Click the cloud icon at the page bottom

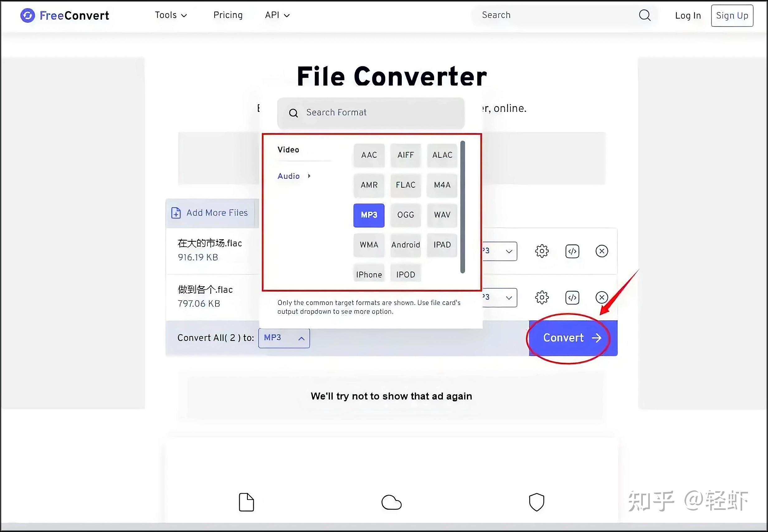391,502
